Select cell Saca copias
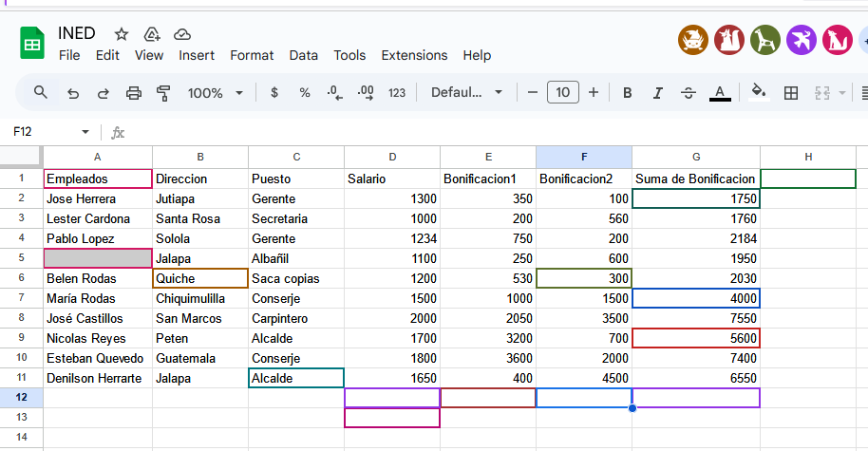This screenshot has width=868, height=451. 296,278
